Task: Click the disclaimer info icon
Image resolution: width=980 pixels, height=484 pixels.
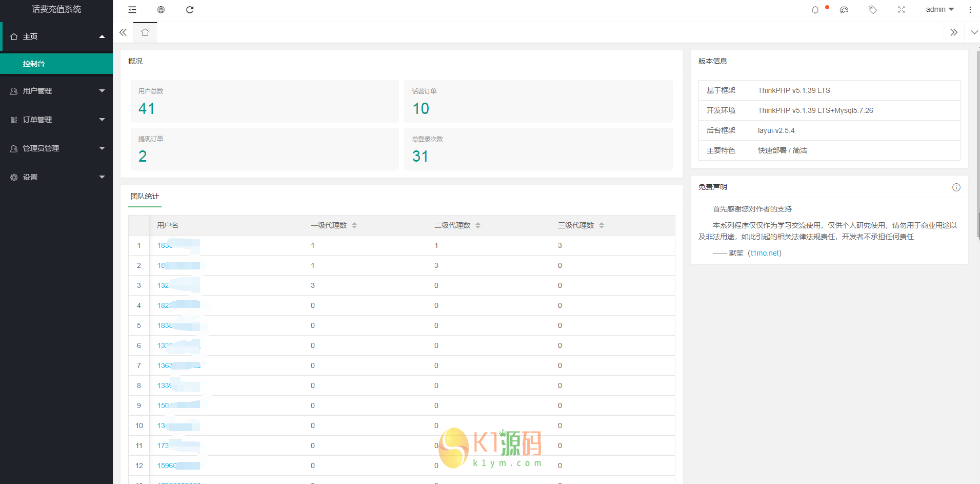Action: point(956,187)
